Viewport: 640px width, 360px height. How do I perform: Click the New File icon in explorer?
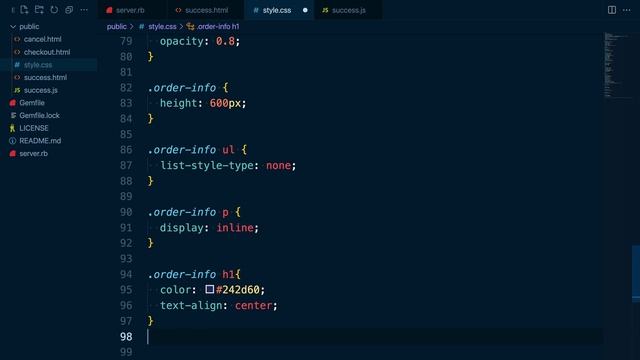tap(24, 10)
